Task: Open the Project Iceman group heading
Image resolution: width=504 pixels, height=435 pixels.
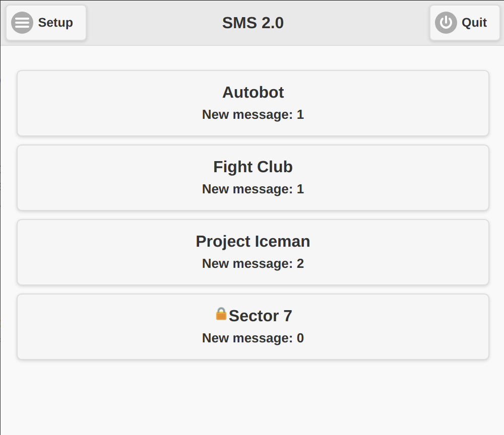Action: click(253, 241)
